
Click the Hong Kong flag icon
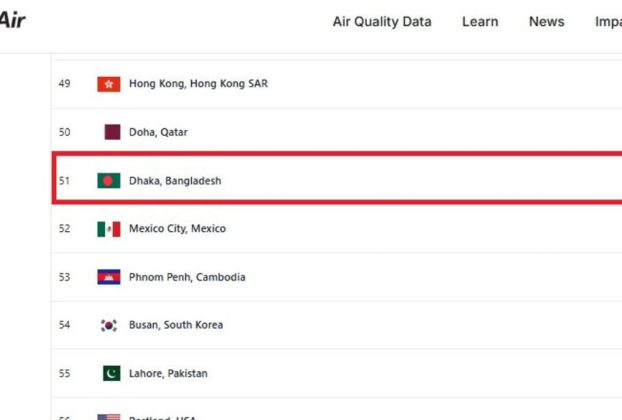click(x=109, y=84)
